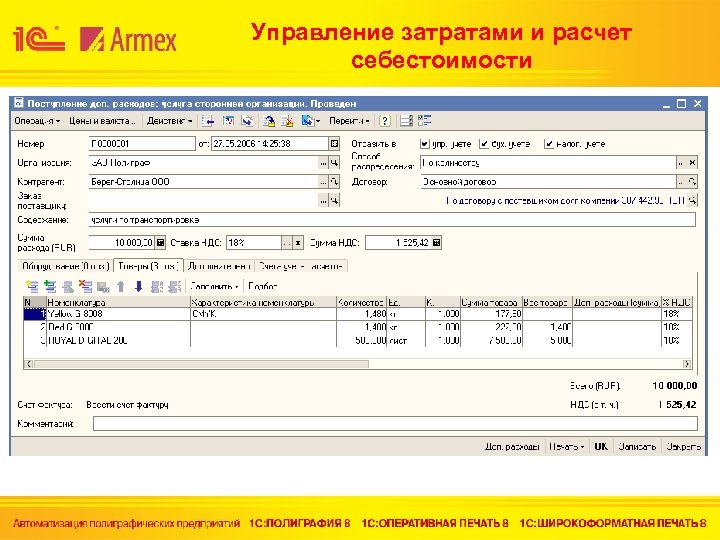Click into the Комментарий input field
The image size is (720, 540).
[x=395, y=423]
